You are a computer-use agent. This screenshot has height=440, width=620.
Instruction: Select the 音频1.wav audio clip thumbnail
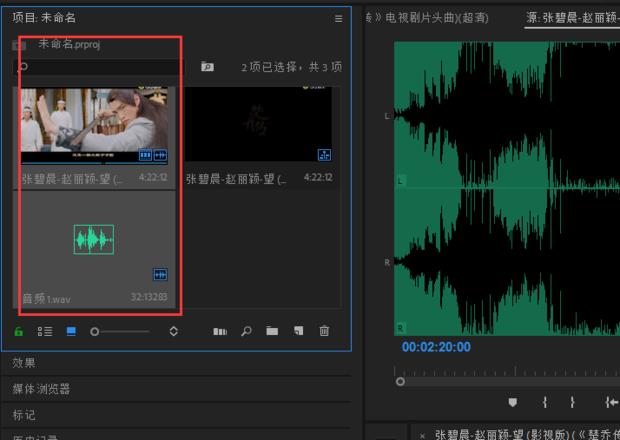(94, 240)
